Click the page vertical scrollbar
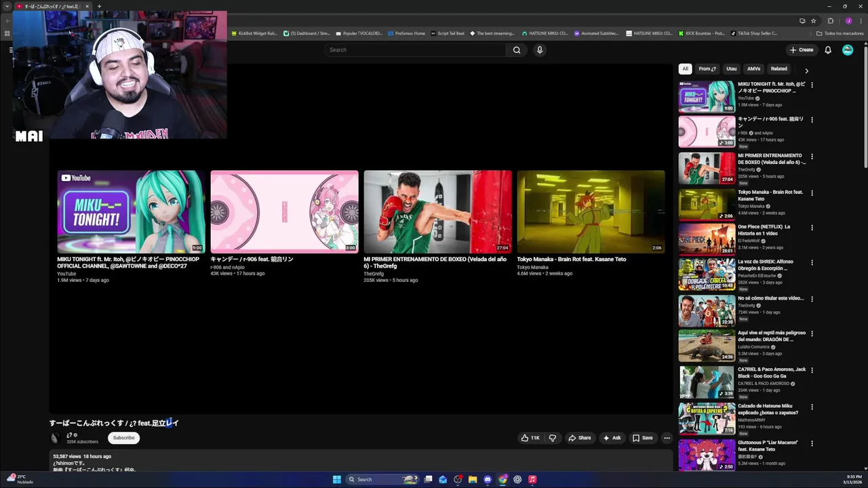 865,108
